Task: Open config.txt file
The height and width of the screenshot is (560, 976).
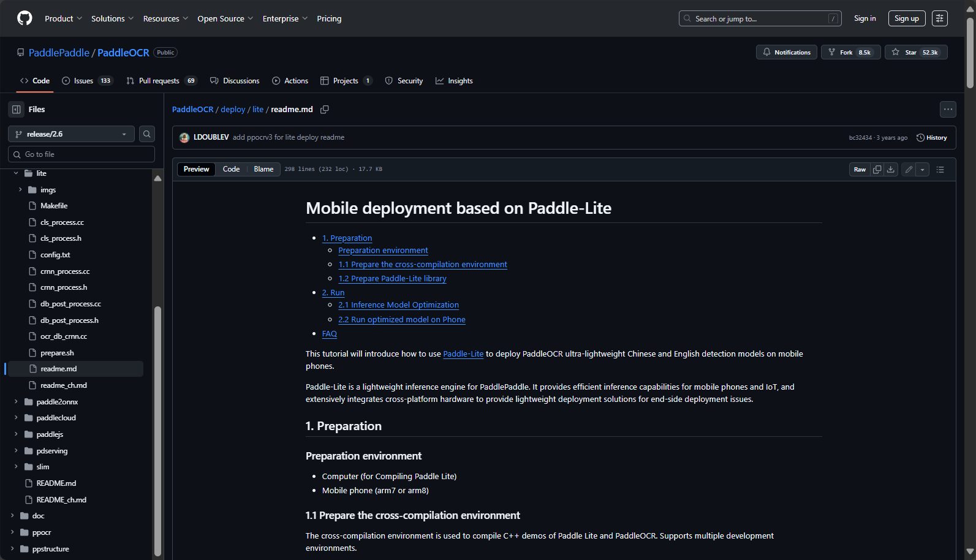Action: (55, 255)
